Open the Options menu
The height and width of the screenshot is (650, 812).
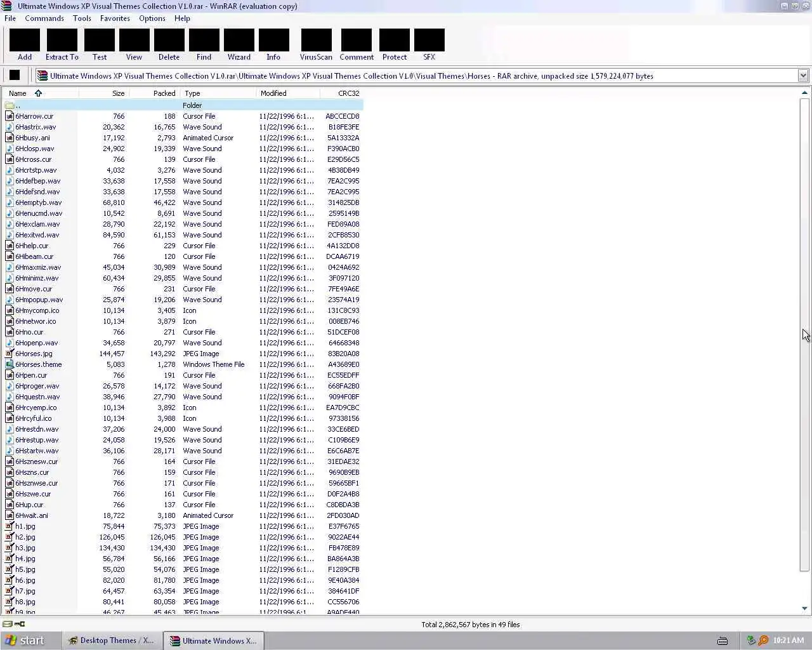pos(152,18)
